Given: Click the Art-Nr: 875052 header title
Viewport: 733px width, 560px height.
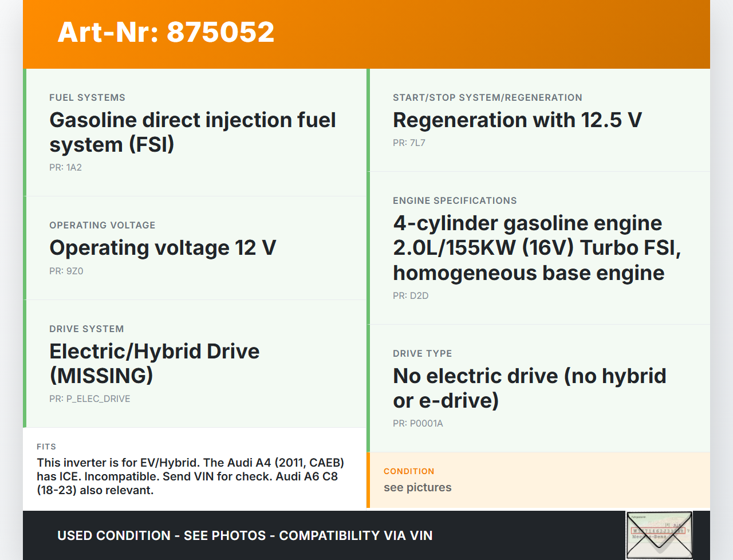Looking at the screenshot, I should pyautogui.click(x=166, y=32).
